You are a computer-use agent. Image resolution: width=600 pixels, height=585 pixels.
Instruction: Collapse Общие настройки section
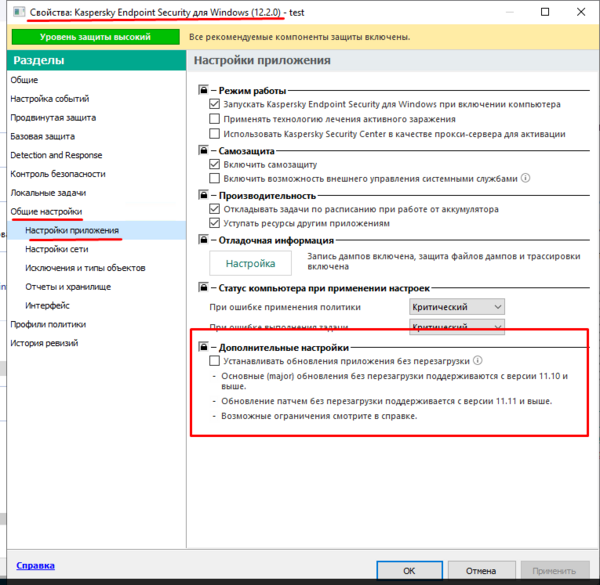click(x=46, y=211)
